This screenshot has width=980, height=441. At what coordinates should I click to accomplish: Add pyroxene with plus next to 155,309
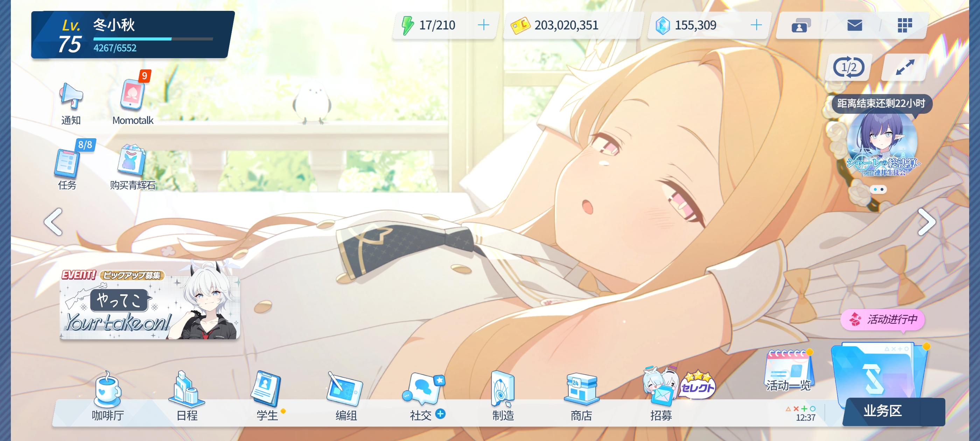click(x=756, y=25)
